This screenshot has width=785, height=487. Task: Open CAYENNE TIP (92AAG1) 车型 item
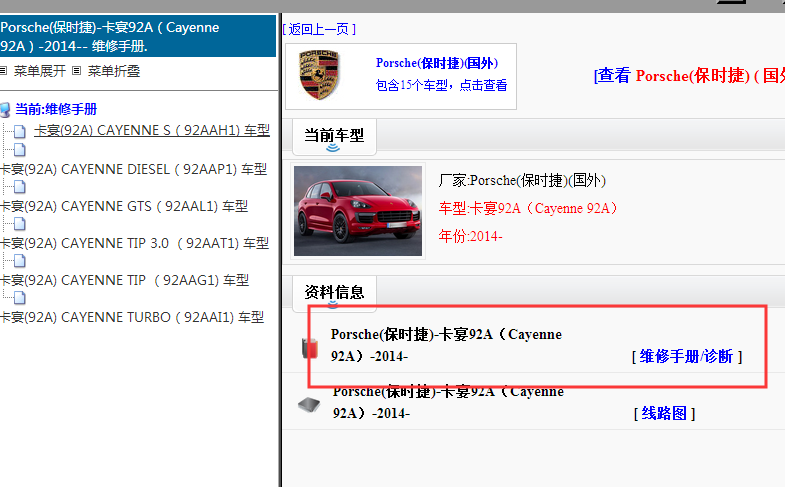point(125,280)
